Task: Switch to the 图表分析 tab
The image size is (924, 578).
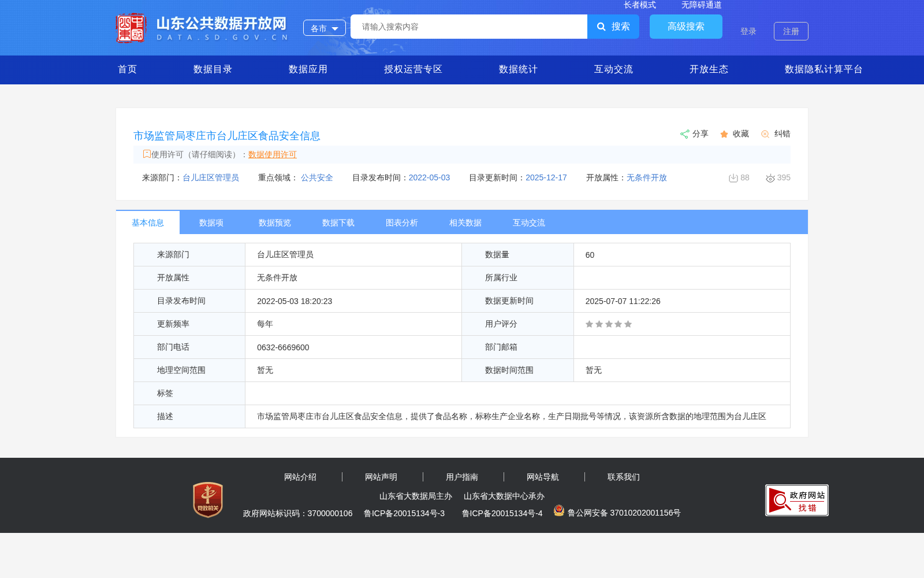Action: pos(402,223)
